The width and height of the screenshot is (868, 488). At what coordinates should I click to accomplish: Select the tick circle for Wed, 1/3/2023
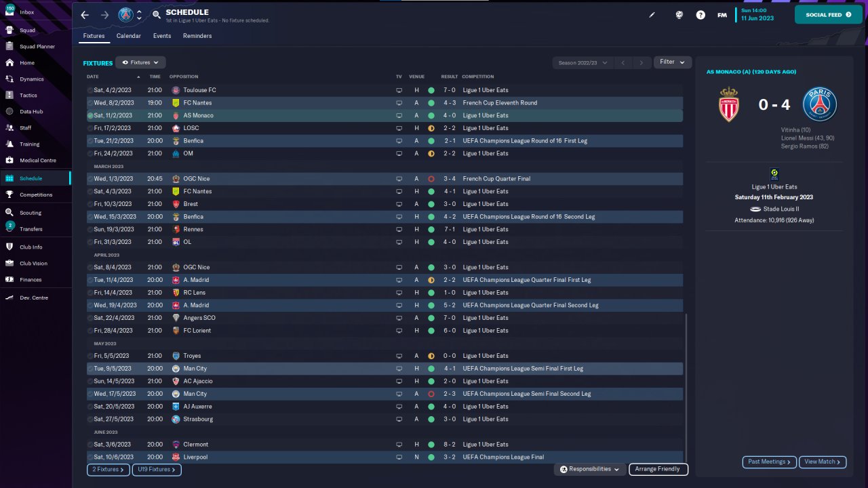[x=90, y=179]
